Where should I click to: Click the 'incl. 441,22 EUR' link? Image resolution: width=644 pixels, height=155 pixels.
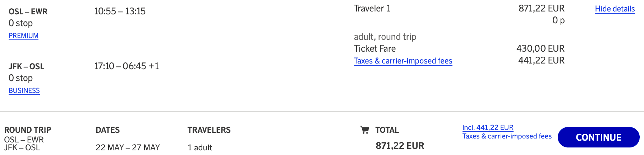[488, 127]
